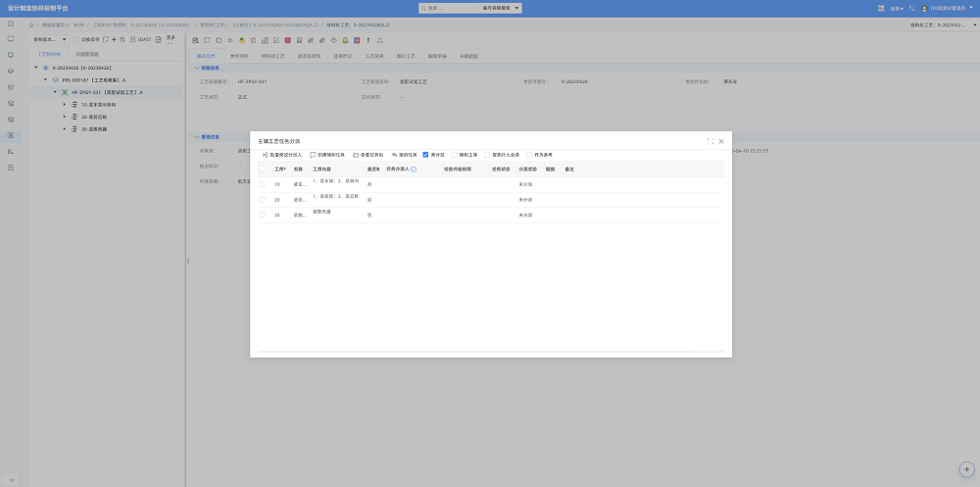Tick the select-all checkbox in table header
This screenshot has height=487, width=980.
coord(262,169)
